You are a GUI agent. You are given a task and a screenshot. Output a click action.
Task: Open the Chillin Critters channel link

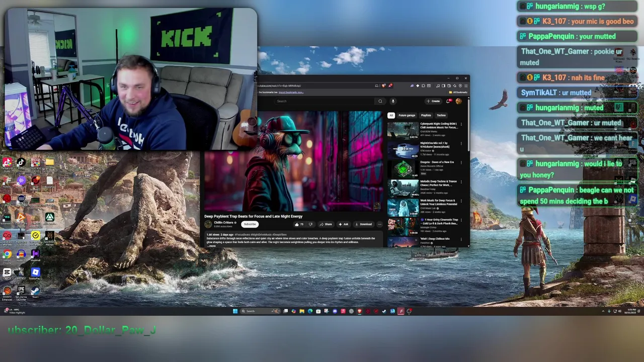[x=223, y=222]
